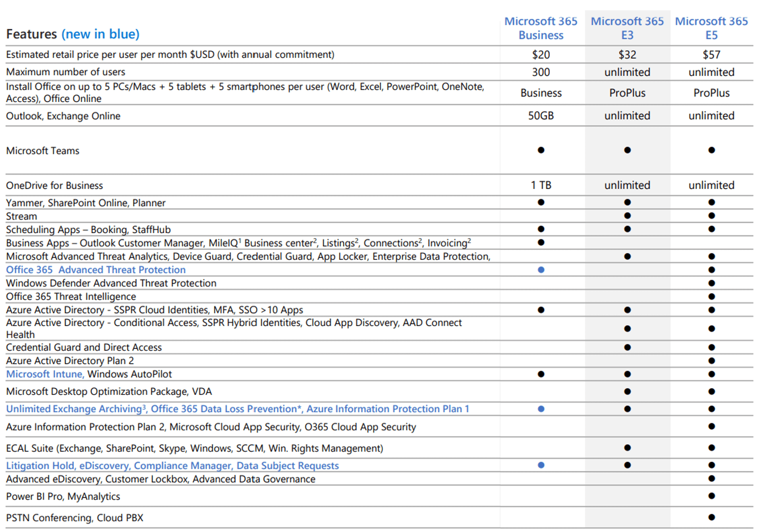Click Office 365 Advanced Threat Protection text
Viewport: 757px width, 532px height.
[x=96, y=270]
